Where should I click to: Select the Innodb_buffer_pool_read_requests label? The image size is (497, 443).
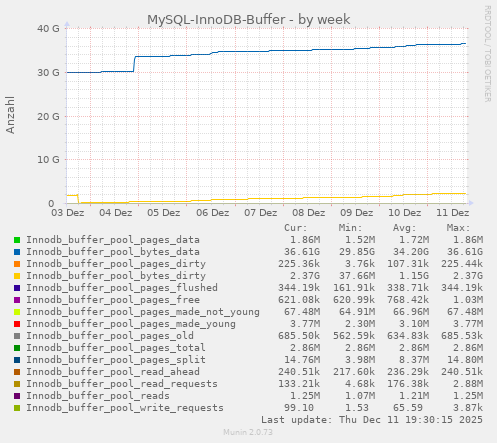coord(122,384)
